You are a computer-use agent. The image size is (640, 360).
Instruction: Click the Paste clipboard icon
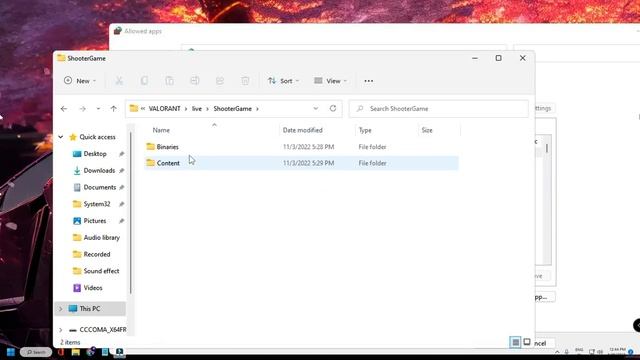click(169, 81)
